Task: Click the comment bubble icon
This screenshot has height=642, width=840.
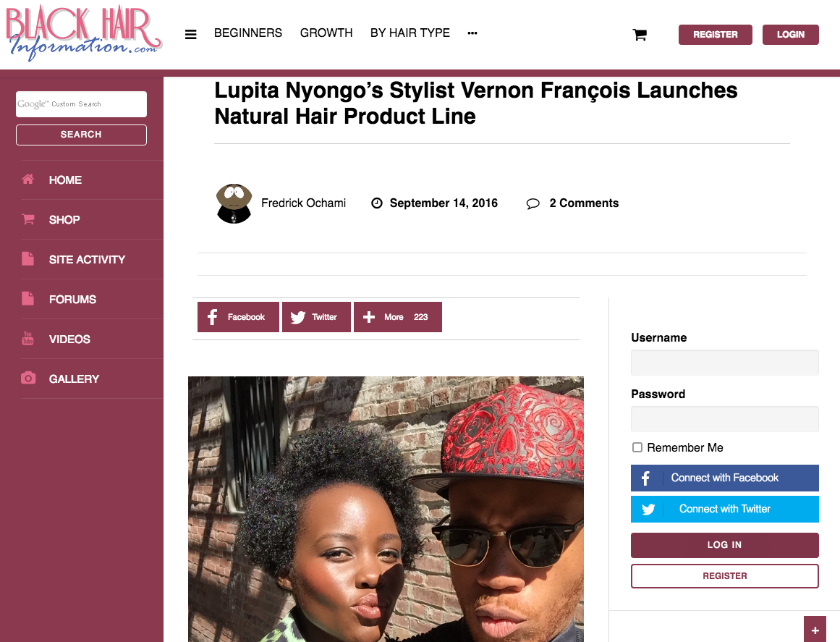Action: tap(533, 203)
